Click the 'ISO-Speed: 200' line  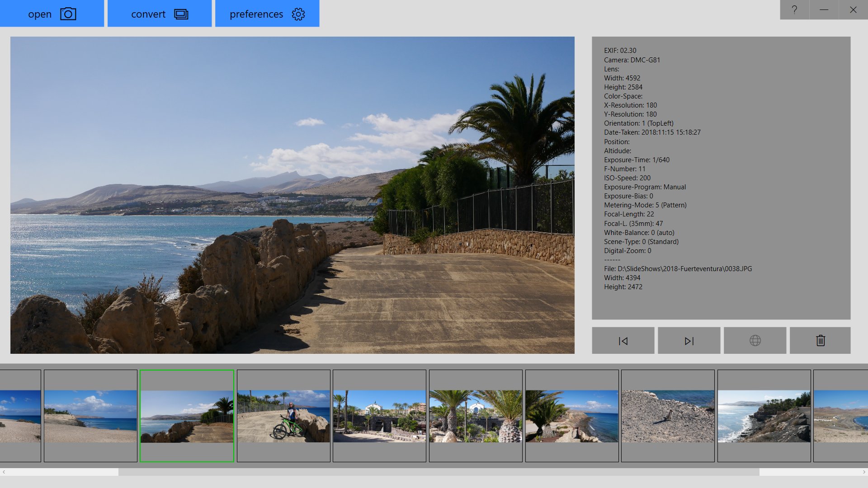[627, 178]
